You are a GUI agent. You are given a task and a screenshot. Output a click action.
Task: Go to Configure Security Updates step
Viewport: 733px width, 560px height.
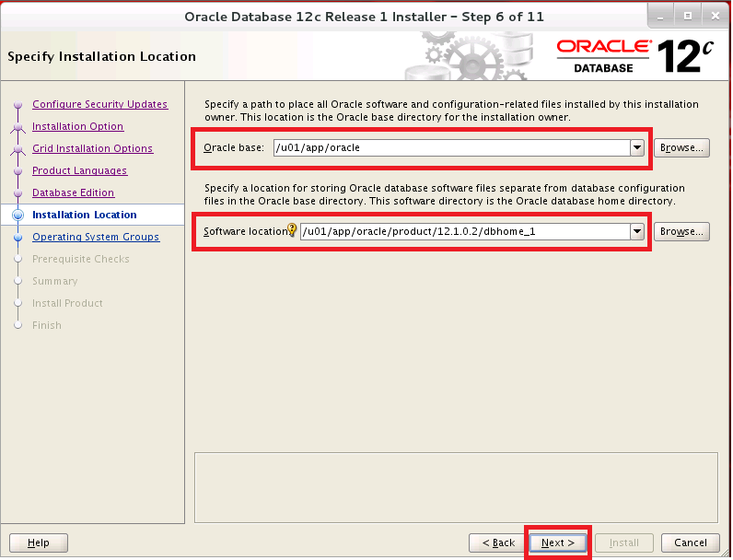pos(100,104)
